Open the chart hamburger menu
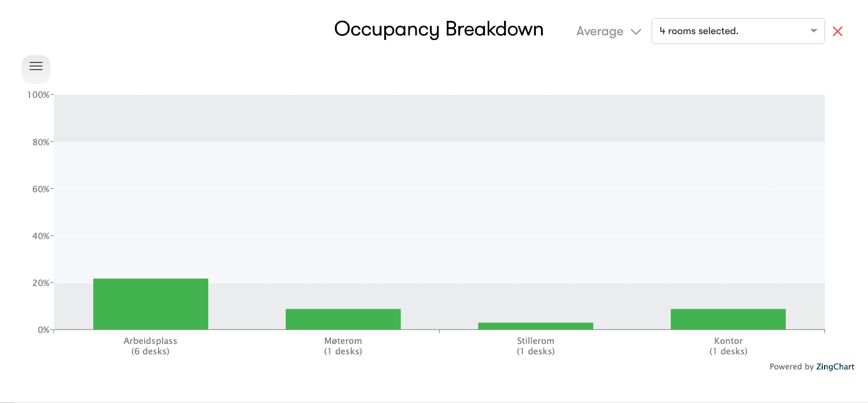 [36, 67]
